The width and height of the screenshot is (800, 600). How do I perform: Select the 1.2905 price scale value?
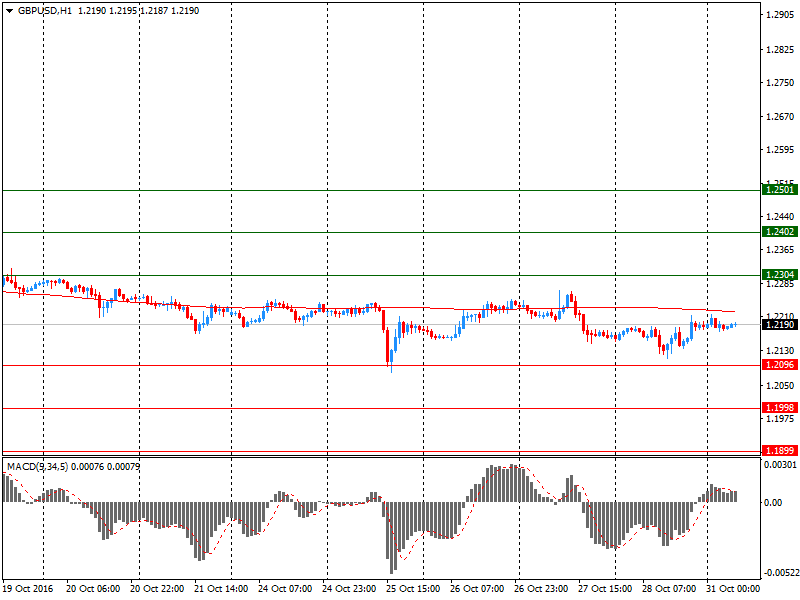click(780, 15)
